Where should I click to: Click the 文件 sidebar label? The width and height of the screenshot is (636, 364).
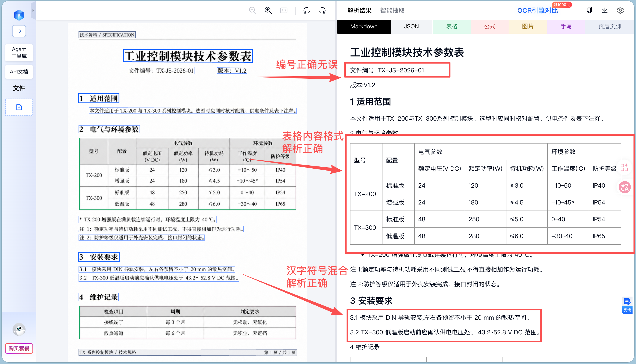(19, 88)
